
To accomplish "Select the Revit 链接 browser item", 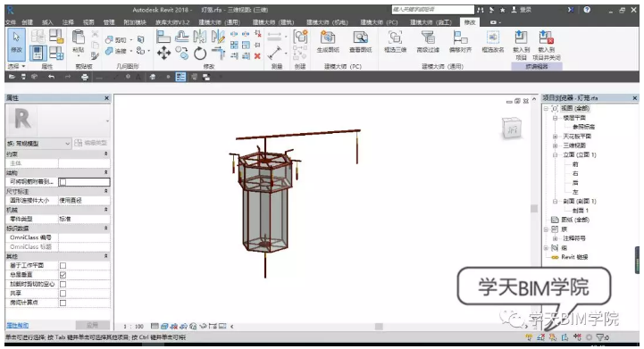I will (x=574, y=257).
